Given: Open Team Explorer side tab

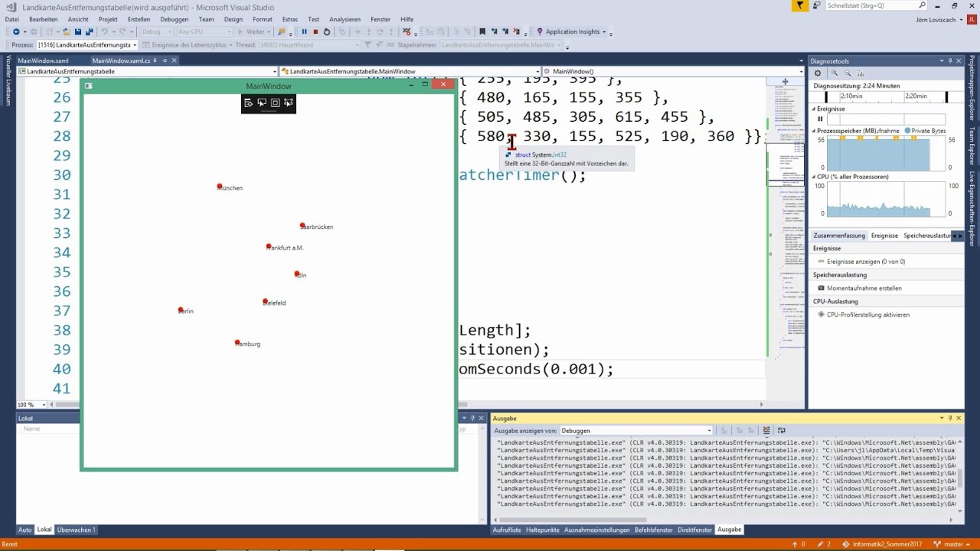Looking at the screenshot, I should pos(972,145).
